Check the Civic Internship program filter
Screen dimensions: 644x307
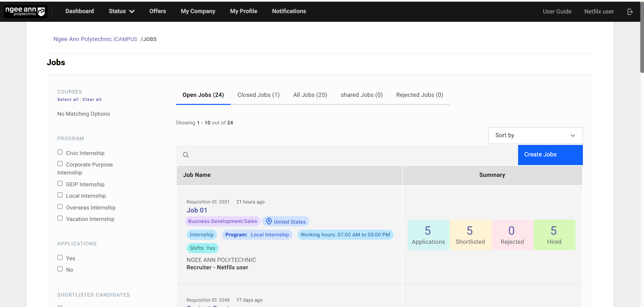pos(60,152)
